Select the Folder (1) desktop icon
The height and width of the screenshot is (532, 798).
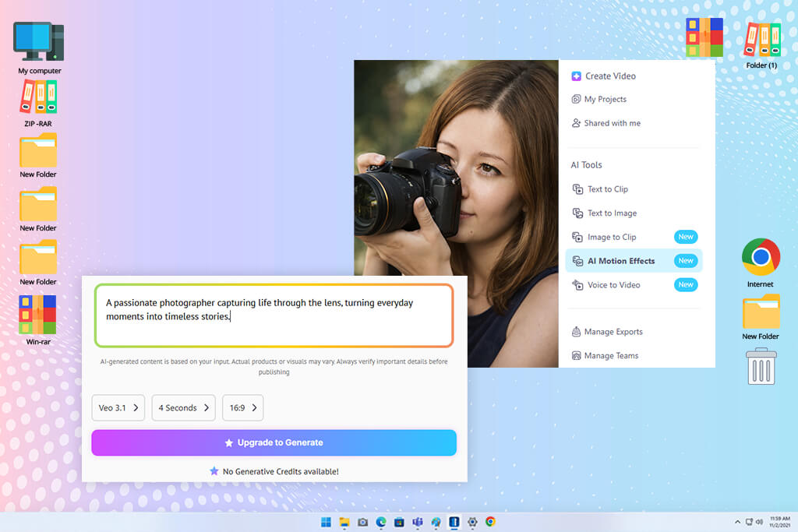pos(762,44)
